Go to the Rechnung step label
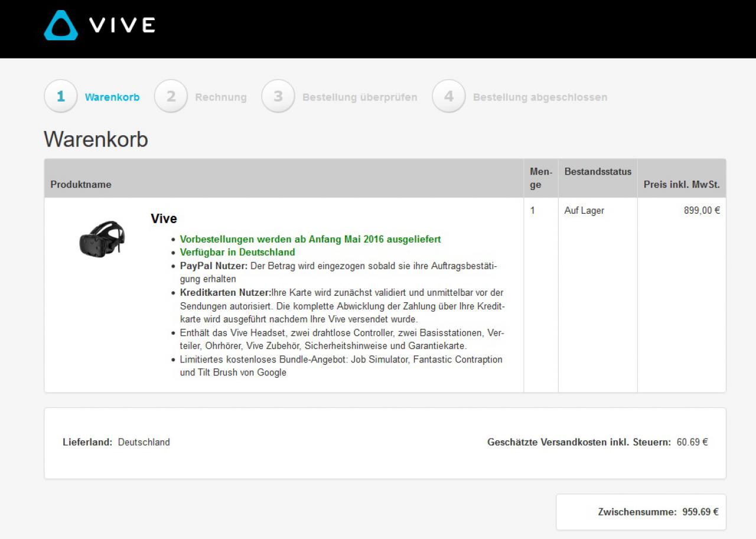Viewport: 756px width, 539px height. pyautogui.click(x=221, y=97)
